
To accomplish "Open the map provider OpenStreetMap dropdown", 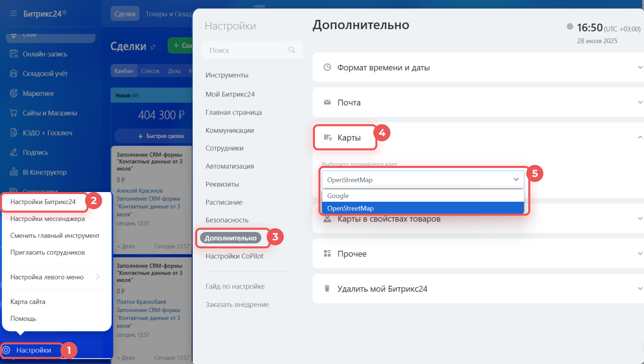I will pyautogui.click(x=423, y=180).
